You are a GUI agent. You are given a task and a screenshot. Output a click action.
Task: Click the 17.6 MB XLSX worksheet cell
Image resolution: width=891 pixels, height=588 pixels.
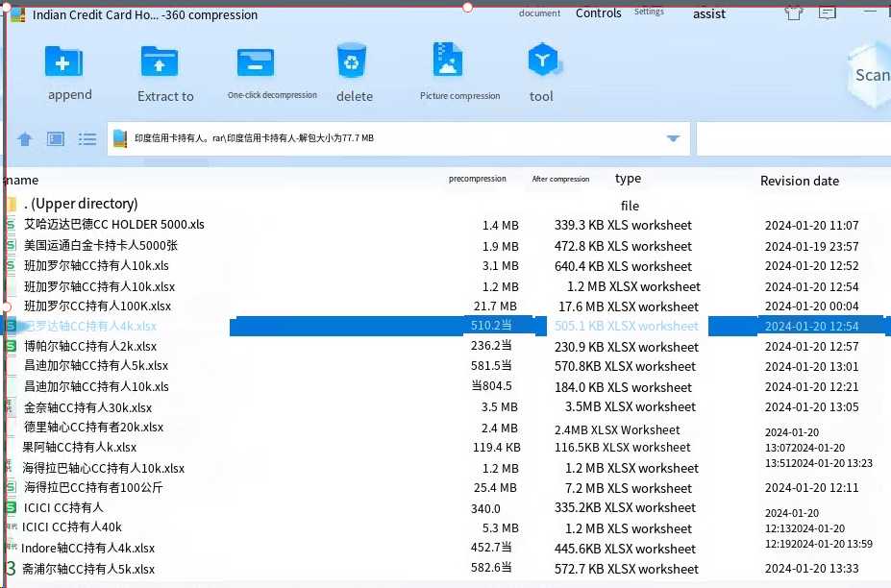pos(629,306)
